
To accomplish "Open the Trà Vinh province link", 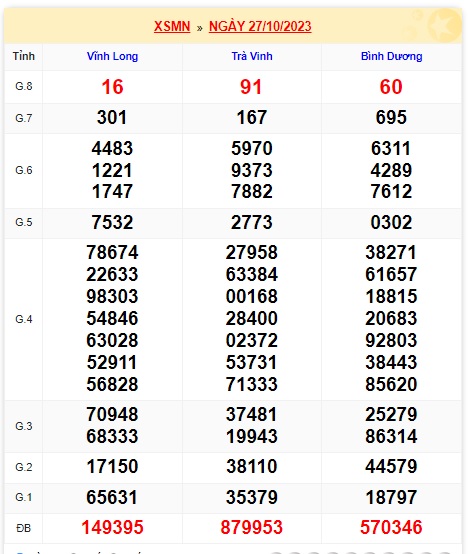I will pyautogui.click(x=252, y=56).
